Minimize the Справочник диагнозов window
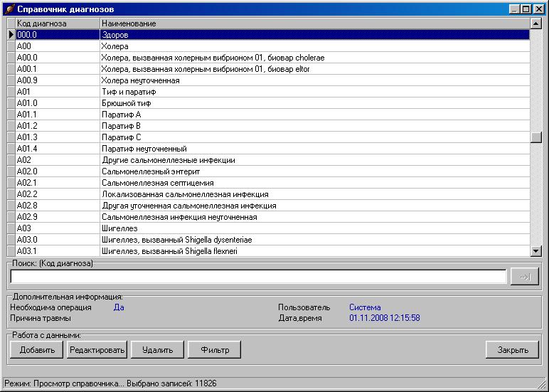 514,9
